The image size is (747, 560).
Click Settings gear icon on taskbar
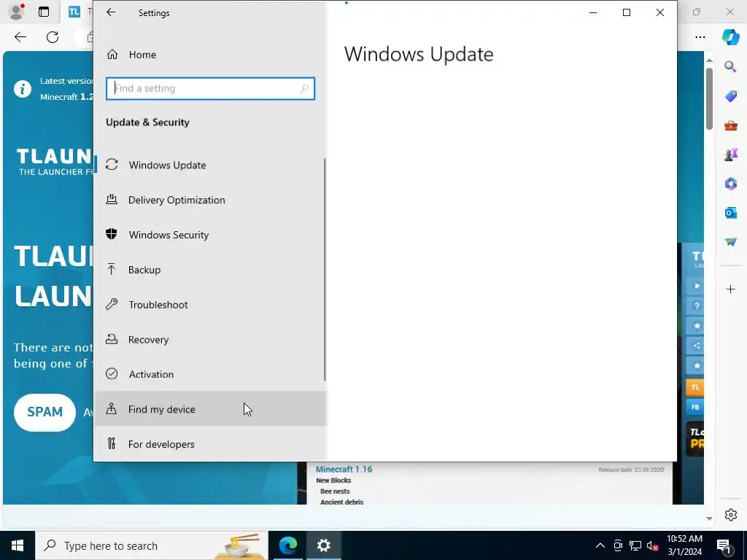coord(323,545)
